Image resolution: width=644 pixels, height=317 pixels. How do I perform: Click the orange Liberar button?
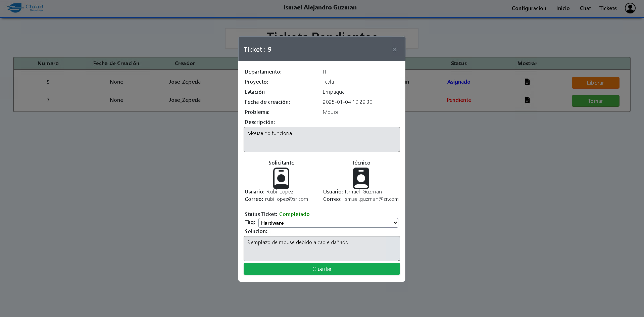595,83
